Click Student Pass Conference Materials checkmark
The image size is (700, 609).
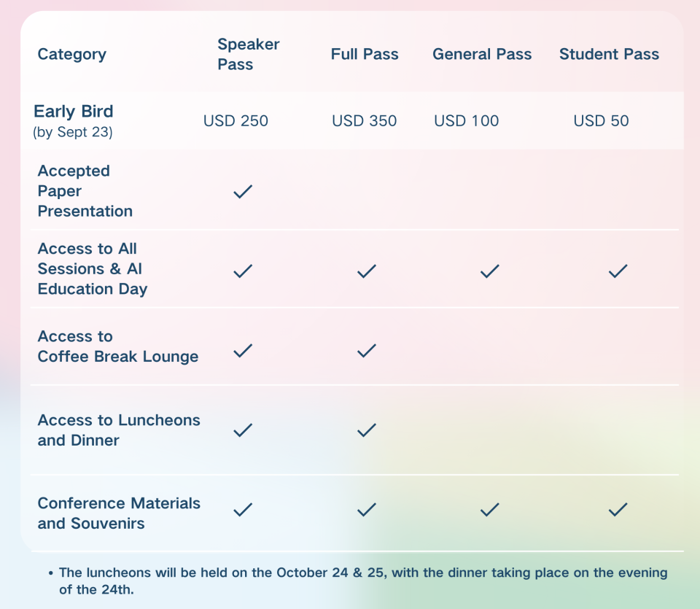(618, 509)
